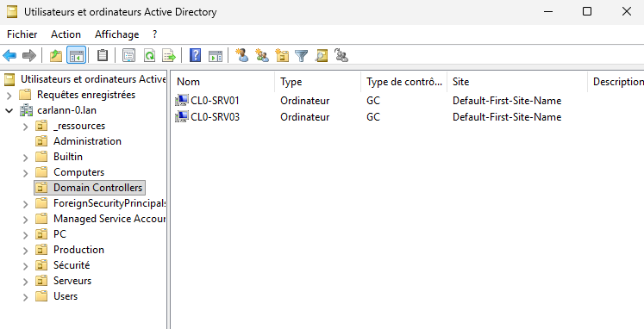Expand the _ressources OU
Image resolution: width=644 pixels, height=329 pixels.
(x=26, y=127)
